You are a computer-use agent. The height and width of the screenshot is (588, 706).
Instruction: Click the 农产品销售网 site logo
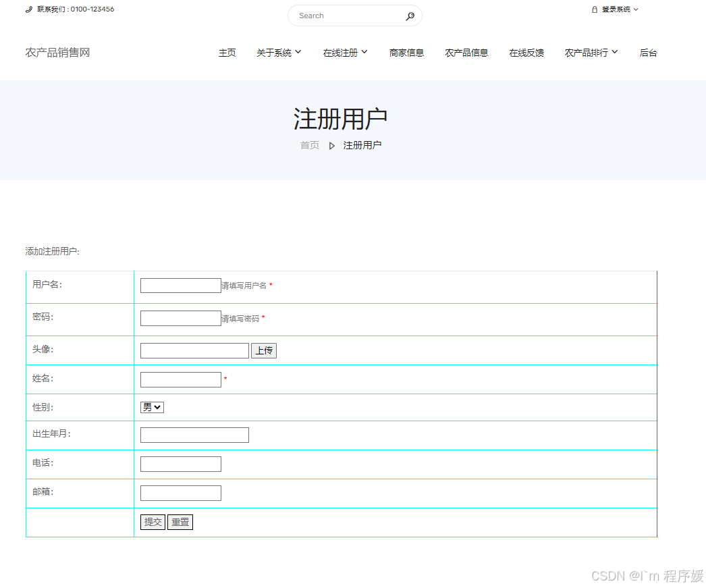[x=57, y=52]
